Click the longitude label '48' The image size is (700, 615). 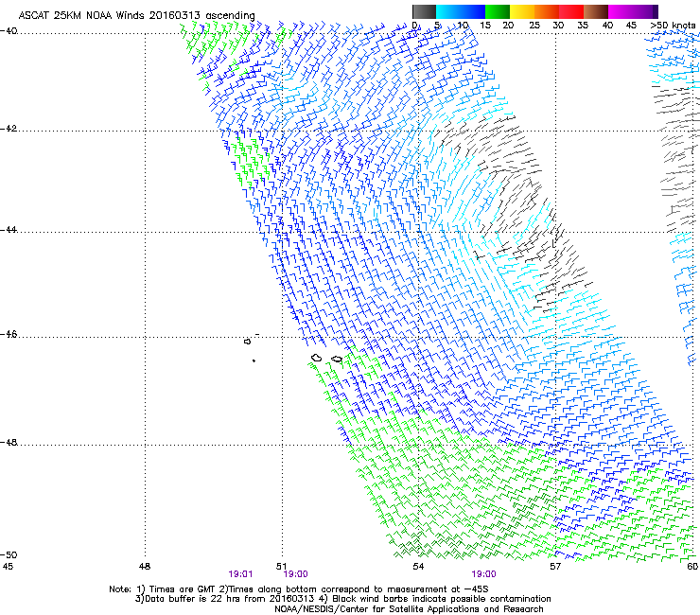pos(144,567)
